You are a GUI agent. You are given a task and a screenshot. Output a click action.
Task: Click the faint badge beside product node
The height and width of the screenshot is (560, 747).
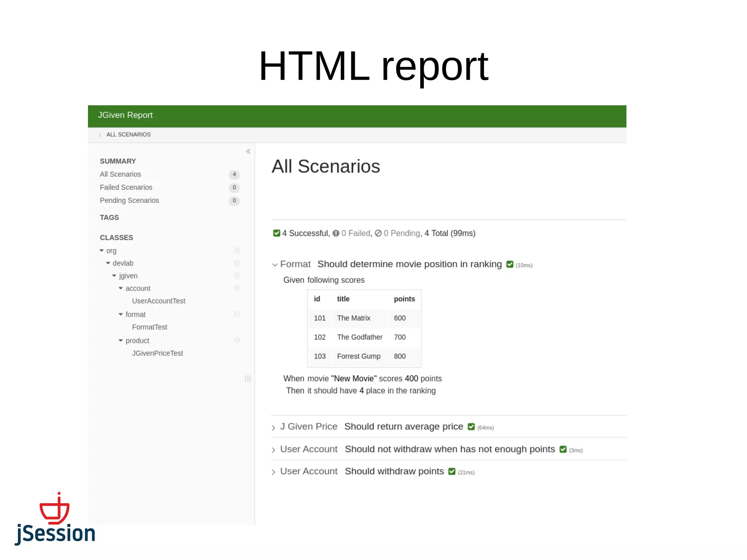(237, 340)
